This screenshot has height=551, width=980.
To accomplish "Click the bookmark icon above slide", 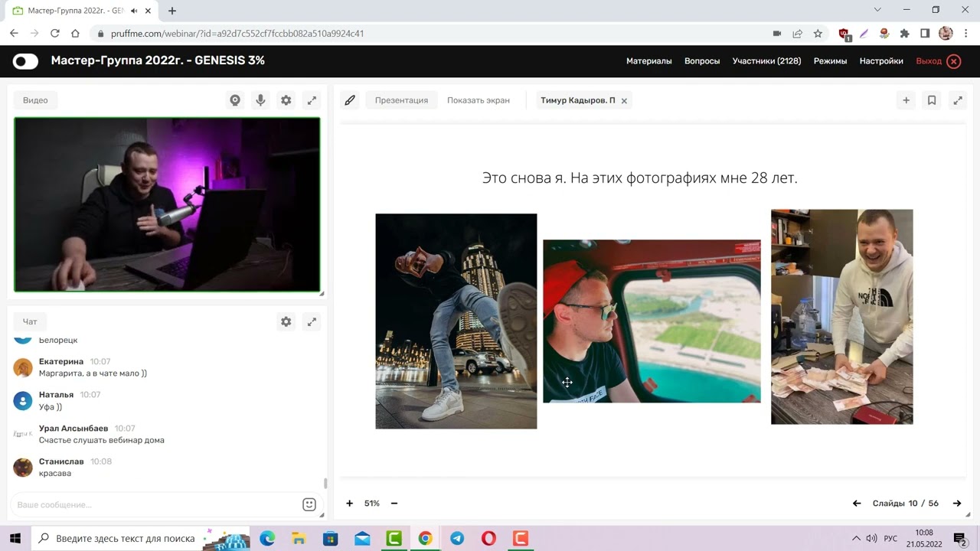I will [932, 100].
